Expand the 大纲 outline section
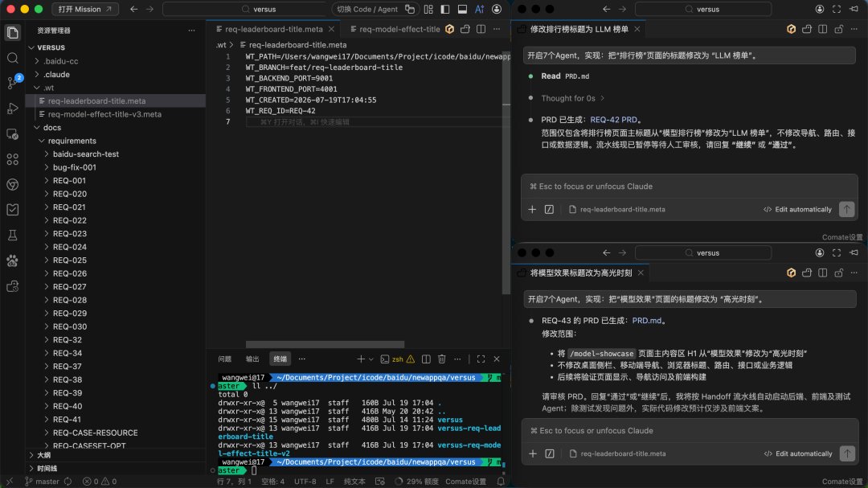868x488 pixels. pos(43,455)
